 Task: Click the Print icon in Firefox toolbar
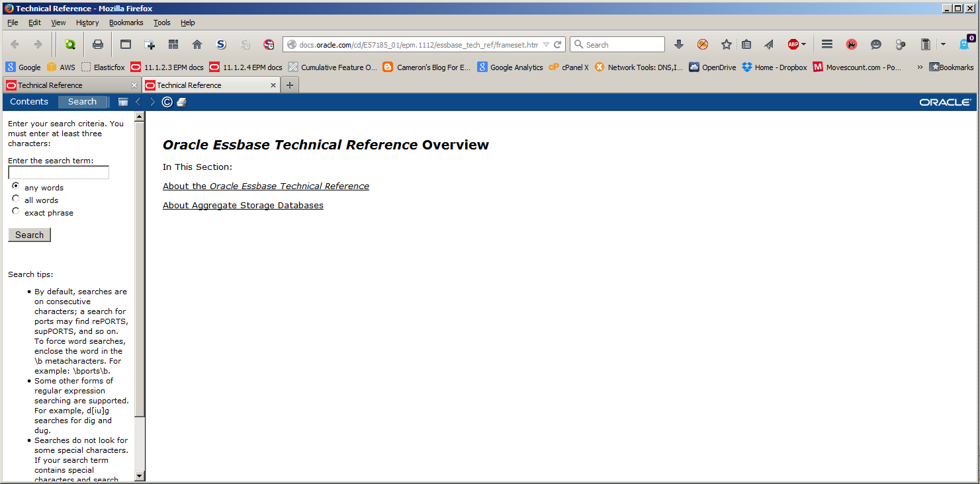98,44
